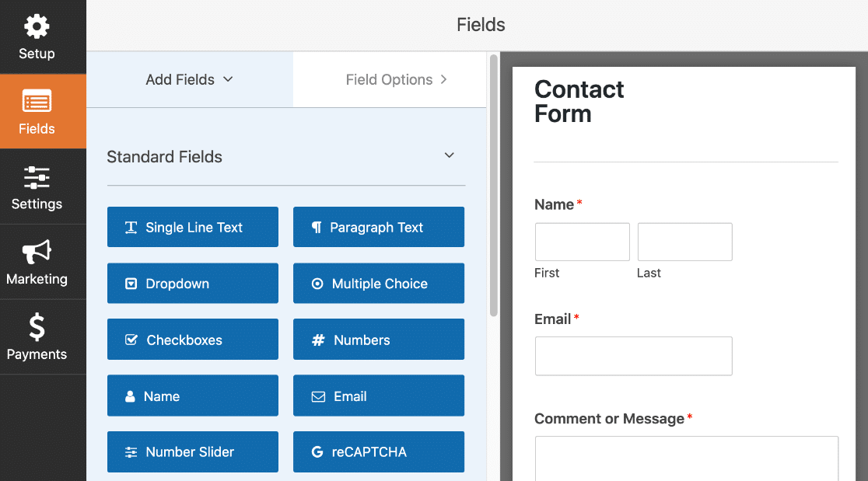Open the Marketing megaphone icon
The width and height of the screenshot is (868, 481).
pos(37,252)
